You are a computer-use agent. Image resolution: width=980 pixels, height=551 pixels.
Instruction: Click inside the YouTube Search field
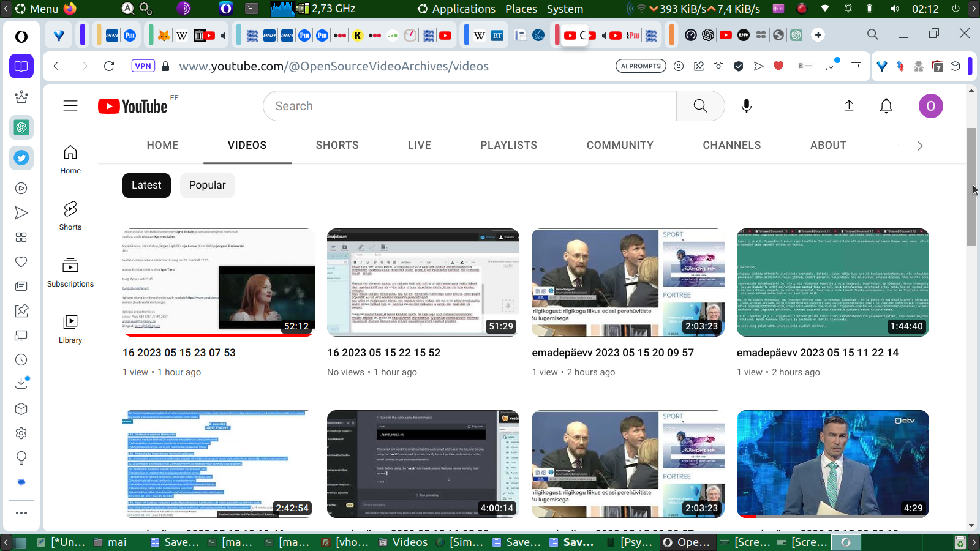point(469,106)
